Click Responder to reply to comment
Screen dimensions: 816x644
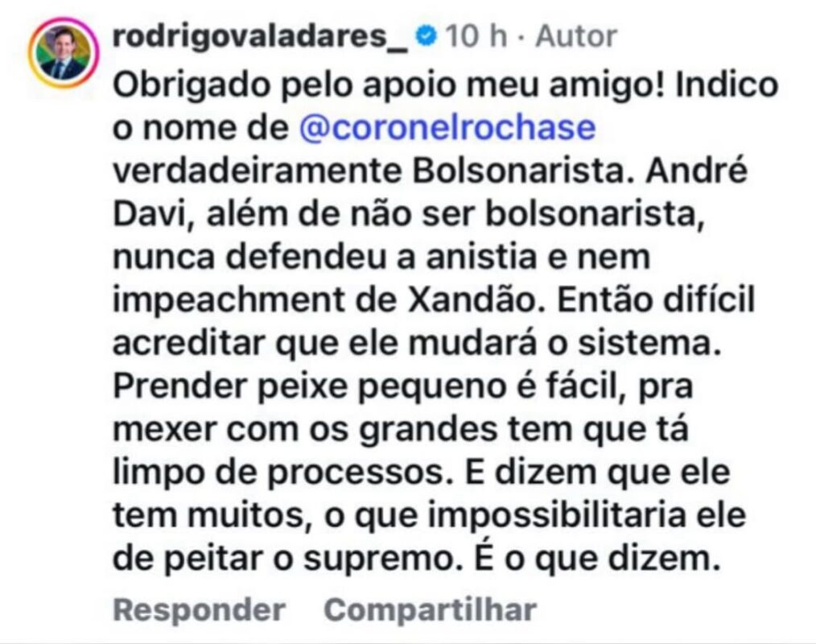[x=199, y=609]
